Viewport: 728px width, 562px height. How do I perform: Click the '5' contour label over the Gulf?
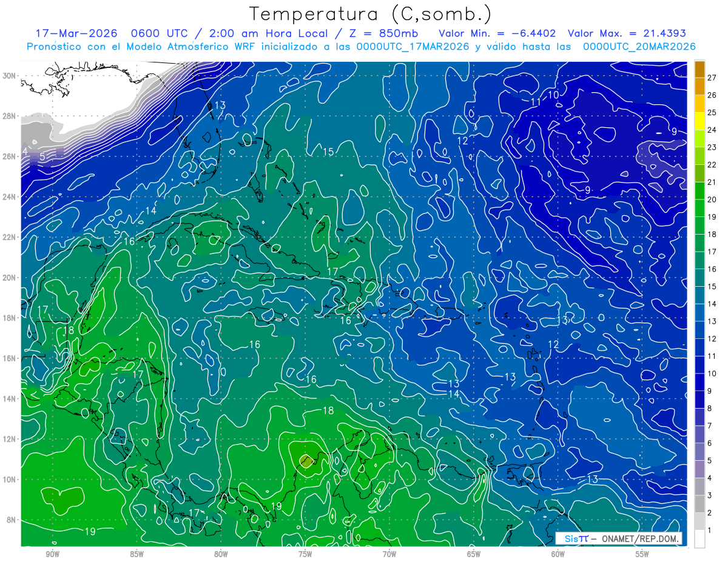pos(42,157)
